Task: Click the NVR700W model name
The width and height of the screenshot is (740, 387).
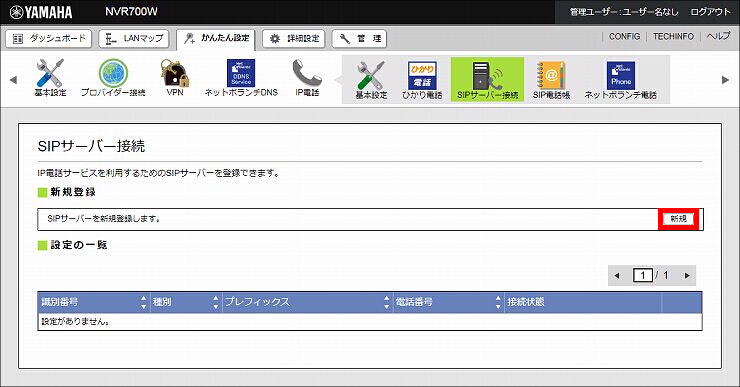Action: [x=131, y=11]
